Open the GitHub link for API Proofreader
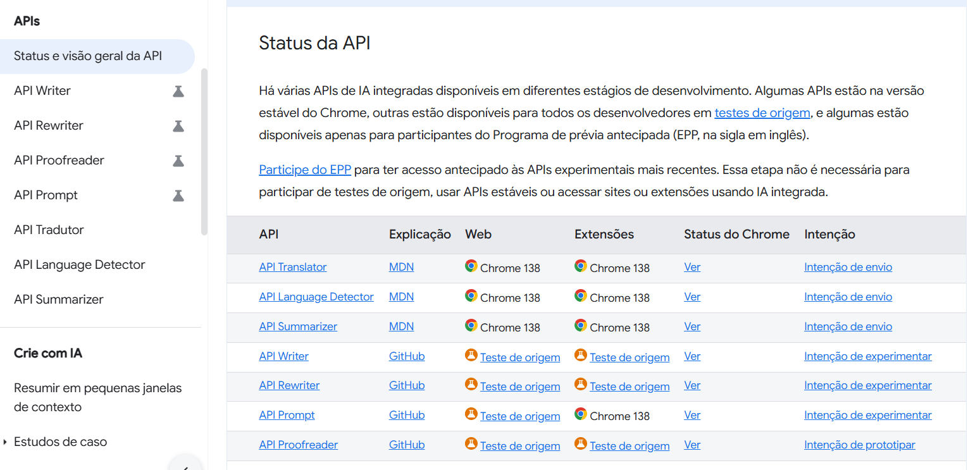This screenshot has width=980, height=470. (407, 445)
